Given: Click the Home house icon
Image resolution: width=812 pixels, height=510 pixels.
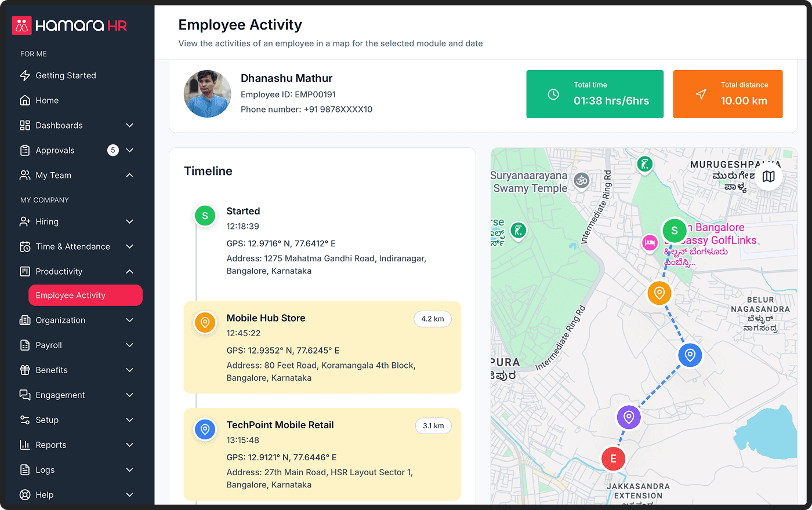Looking at the screenshot, I should click(x=25, y=100).
